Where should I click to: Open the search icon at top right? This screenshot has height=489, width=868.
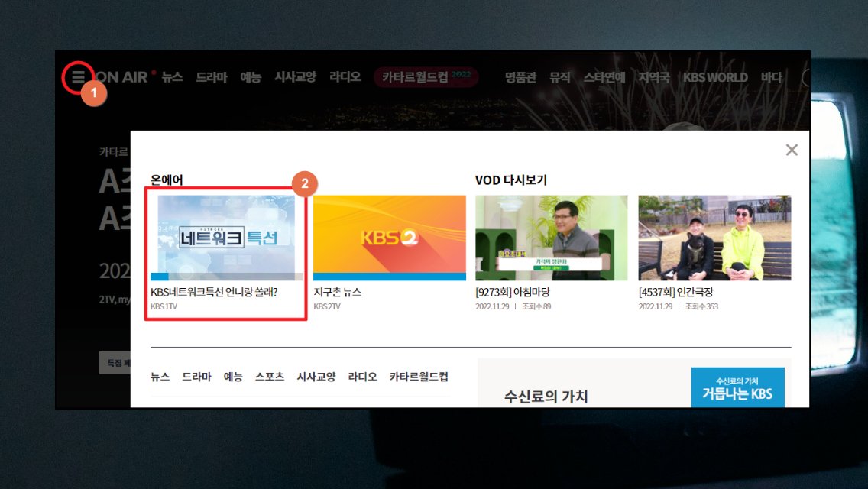click(x=805, y=76)
